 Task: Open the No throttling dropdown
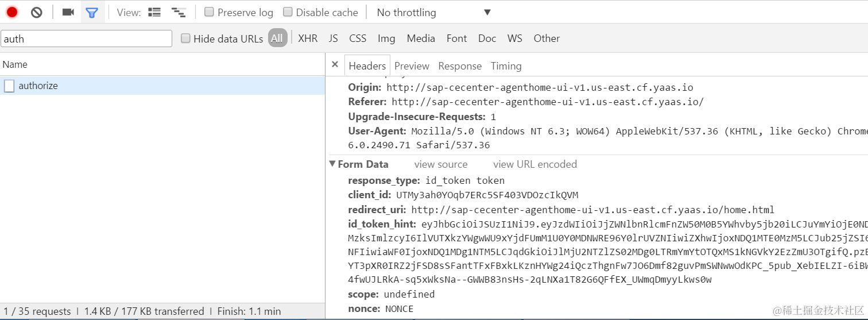point(434,12)
